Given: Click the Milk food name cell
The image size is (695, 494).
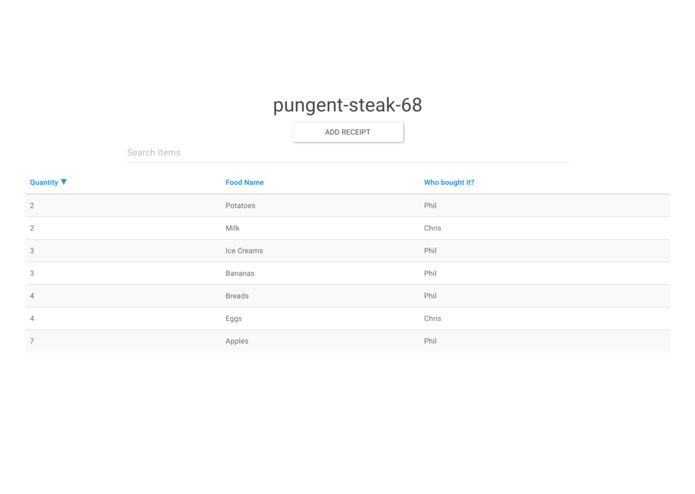Looking at the screenshot, I should (232, 228).
